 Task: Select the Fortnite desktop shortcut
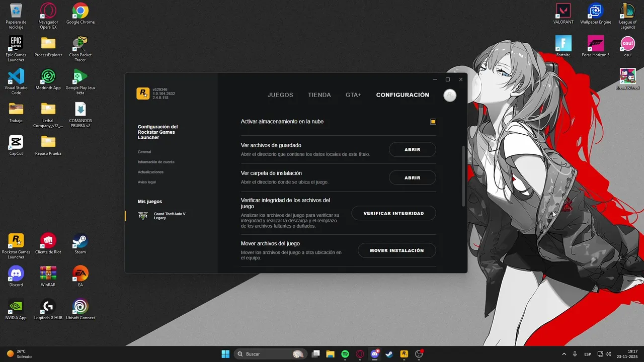[563, 46]
